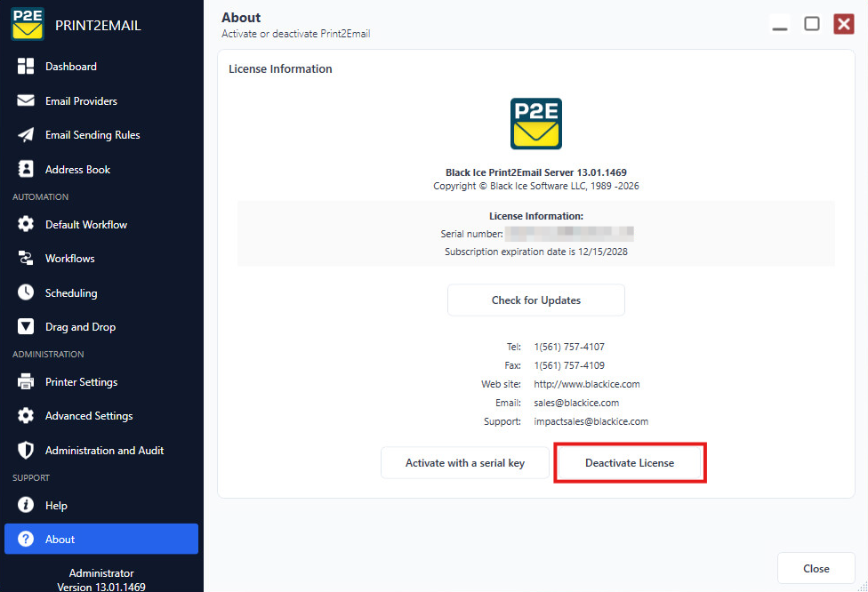Click the Address Book contact icon

[x=26, y=169]
